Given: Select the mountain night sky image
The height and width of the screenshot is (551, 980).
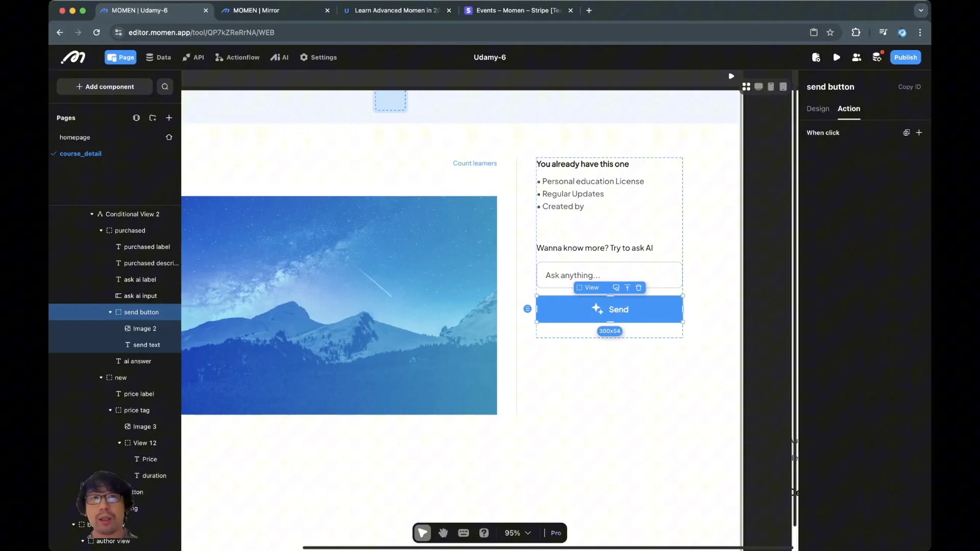Looking at the screenshot, I should coord(339,305).
